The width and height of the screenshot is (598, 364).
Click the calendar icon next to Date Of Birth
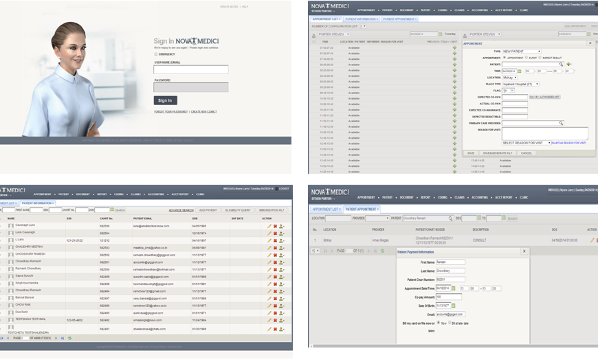[x=454, y=305]
